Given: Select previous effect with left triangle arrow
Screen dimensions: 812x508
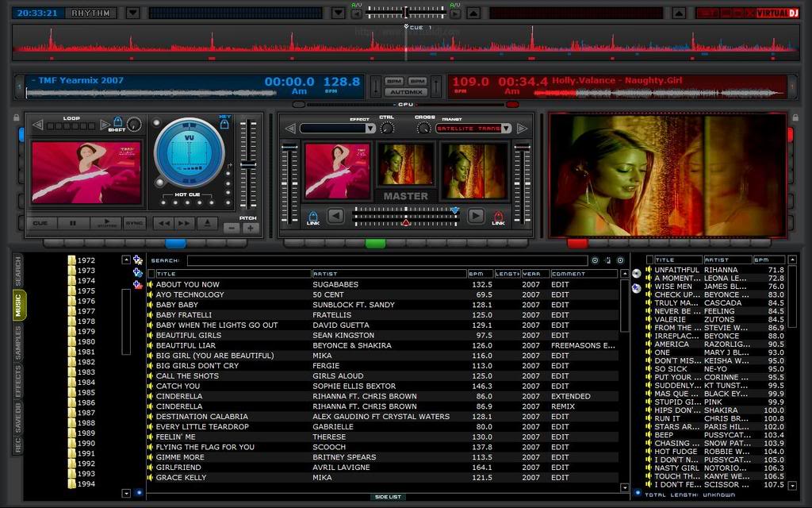Looking at the screenshot, I should (290, 128).
